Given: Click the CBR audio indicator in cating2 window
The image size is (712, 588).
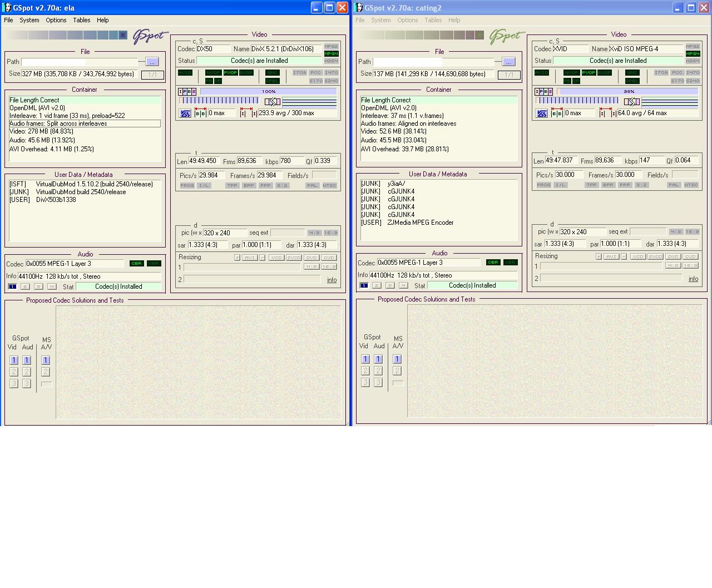Looking at the screenshot, I should pos(493,263).
